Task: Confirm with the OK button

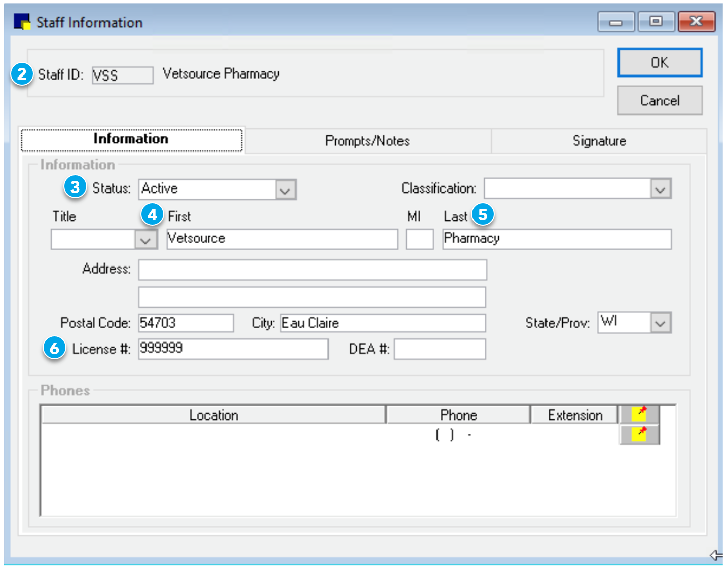Action: pyautogui.click(x=660, y=63)
